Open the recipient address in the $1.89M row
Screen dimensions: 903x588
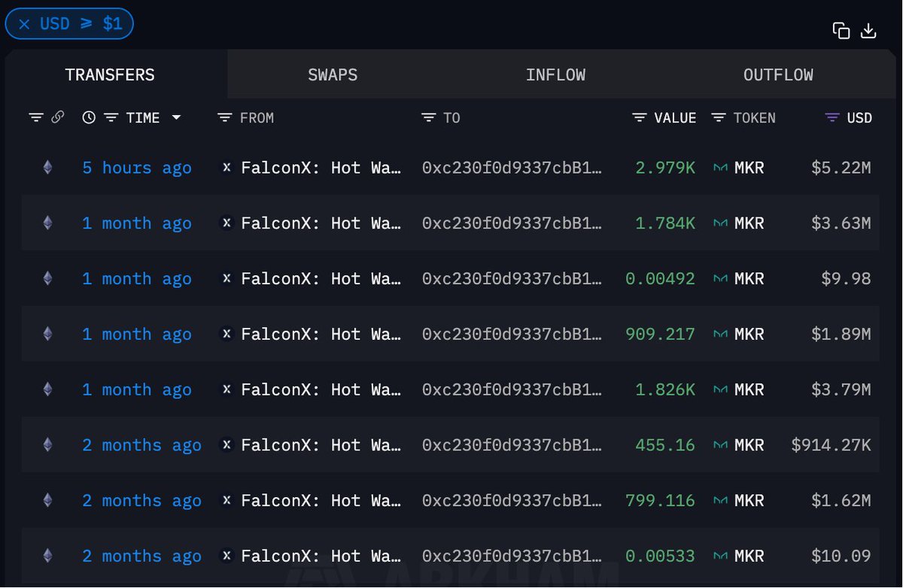[512, 334]
